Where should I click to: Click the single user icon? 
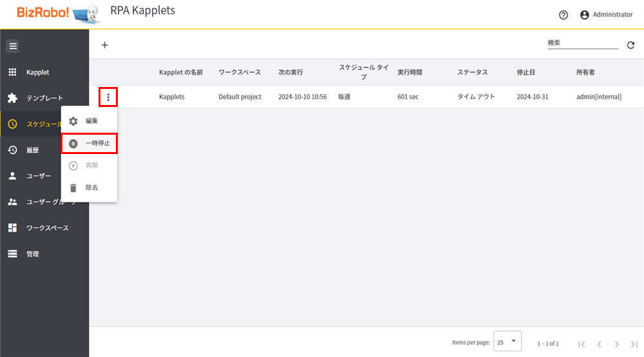point(13,176)
